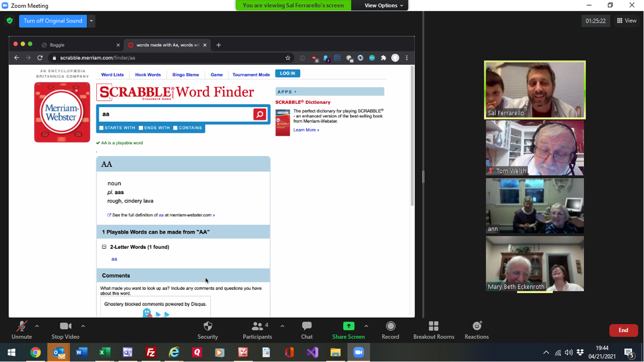
Task: Close the Boggle browser tab
Action: tap(118, 45)
